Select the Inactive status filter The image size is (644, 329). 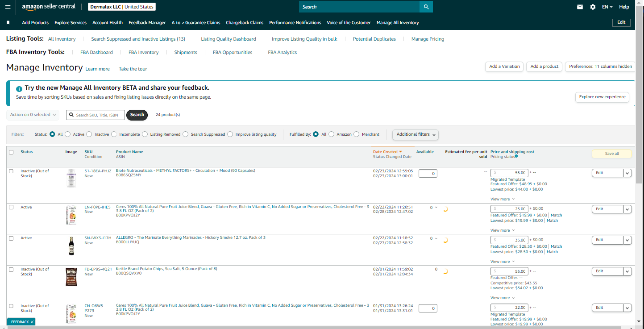click(89, 134)
